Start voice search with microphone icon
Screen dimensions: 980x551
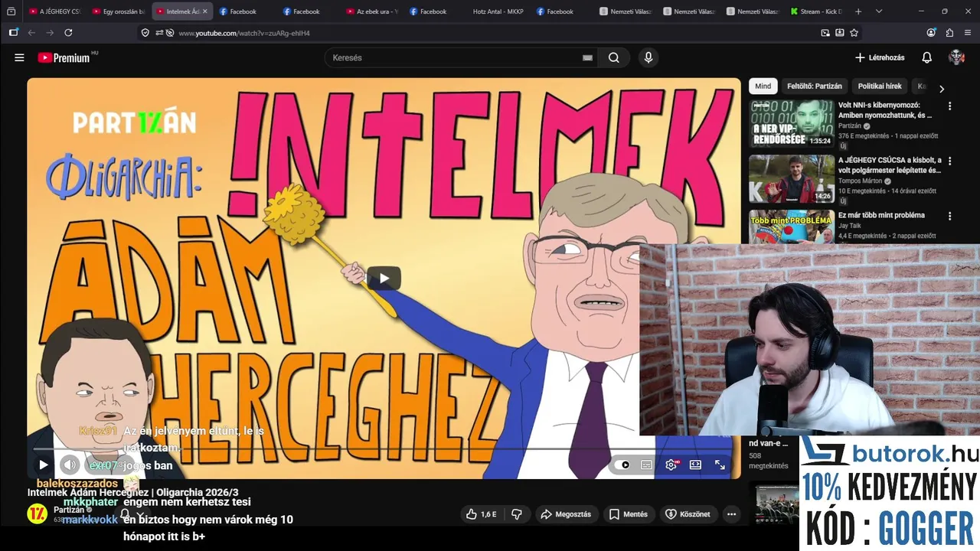click(648, 57)
